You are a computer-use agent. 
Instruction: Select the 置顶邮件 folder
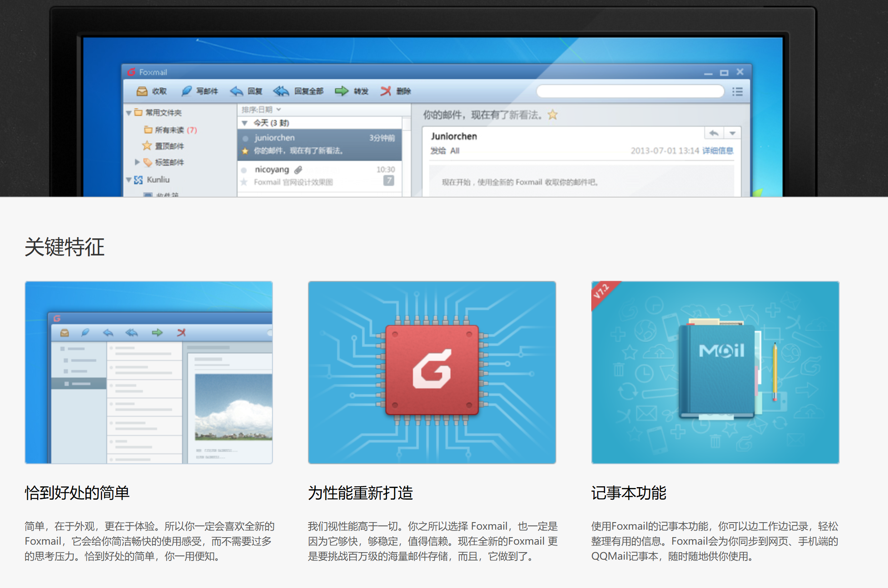click(169, 146)
